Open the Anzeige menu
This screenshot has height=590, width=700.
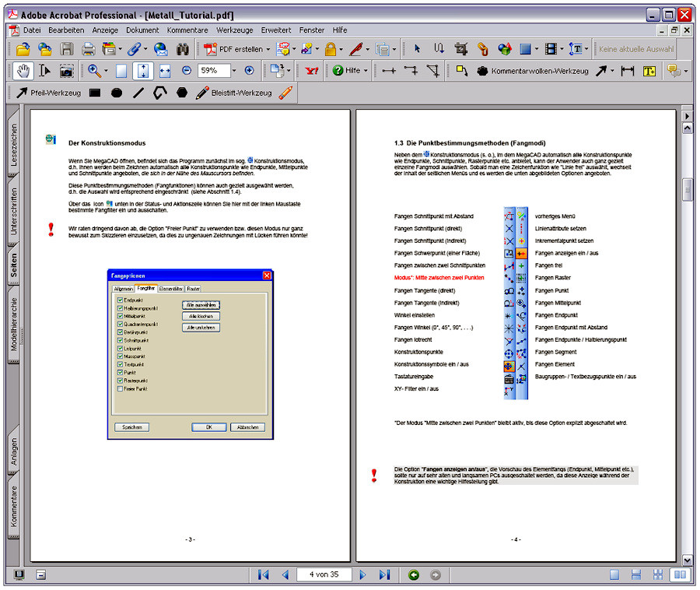tap(105, 30)
